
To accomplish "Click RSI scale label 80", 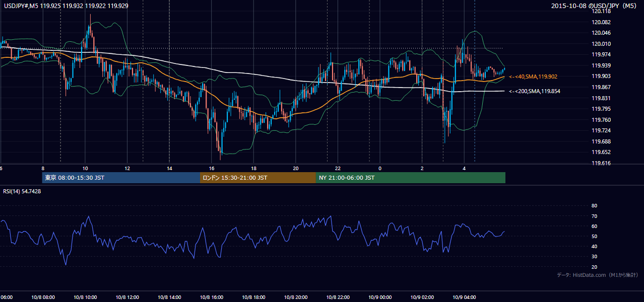I will click(594, 206).
